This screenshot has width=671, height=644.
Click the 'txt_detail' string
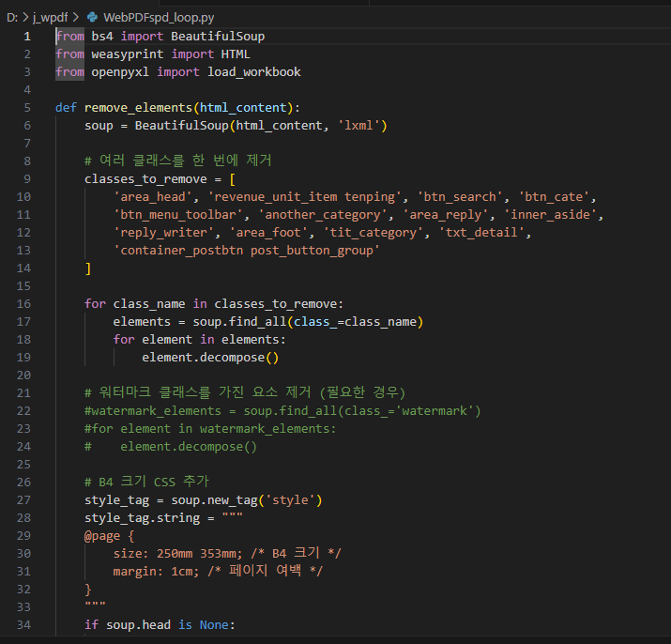481,233
